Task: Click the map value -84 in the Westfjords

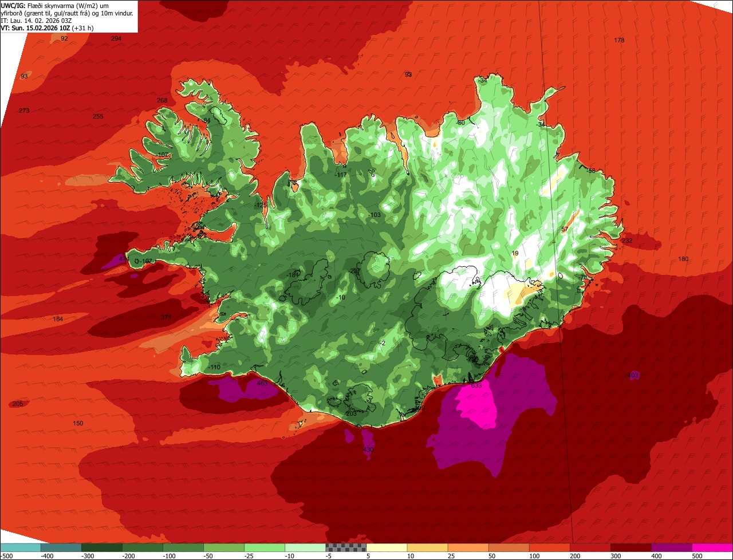Action: pos(206,120)
